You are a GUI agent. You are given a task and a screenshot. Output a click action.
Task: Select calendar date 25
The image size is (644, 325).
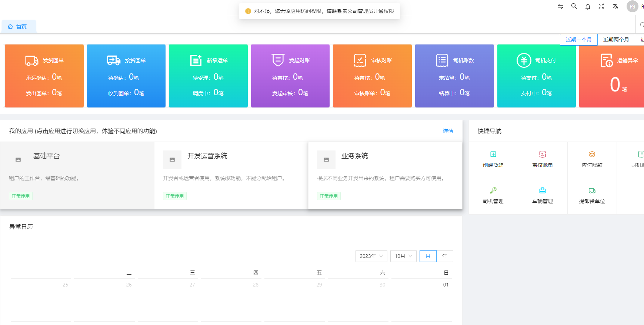coord(65,285)
